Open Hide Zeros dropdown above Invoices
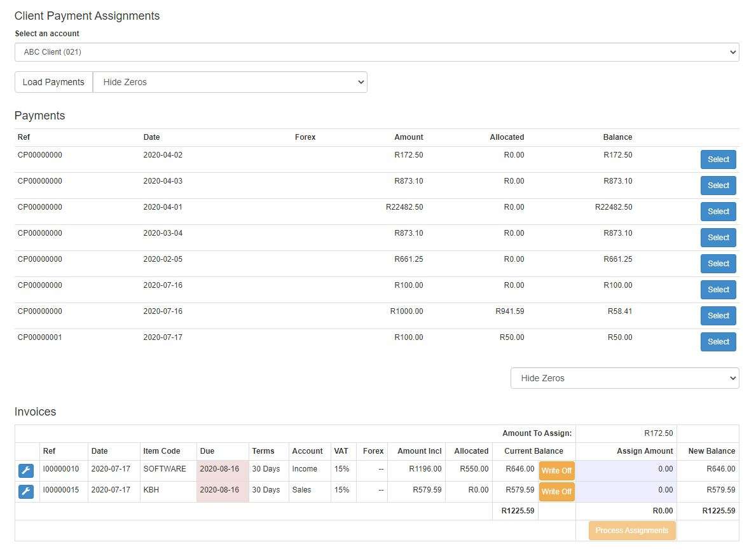The width and height of the screenshot is (756, 556). tap(624, 378)
